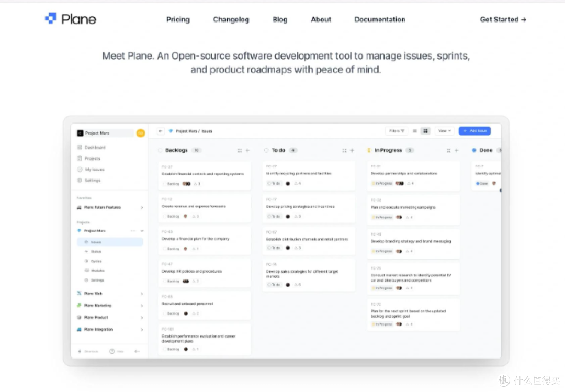
Task: Click To do column grid icon
Action: point(344,150)
